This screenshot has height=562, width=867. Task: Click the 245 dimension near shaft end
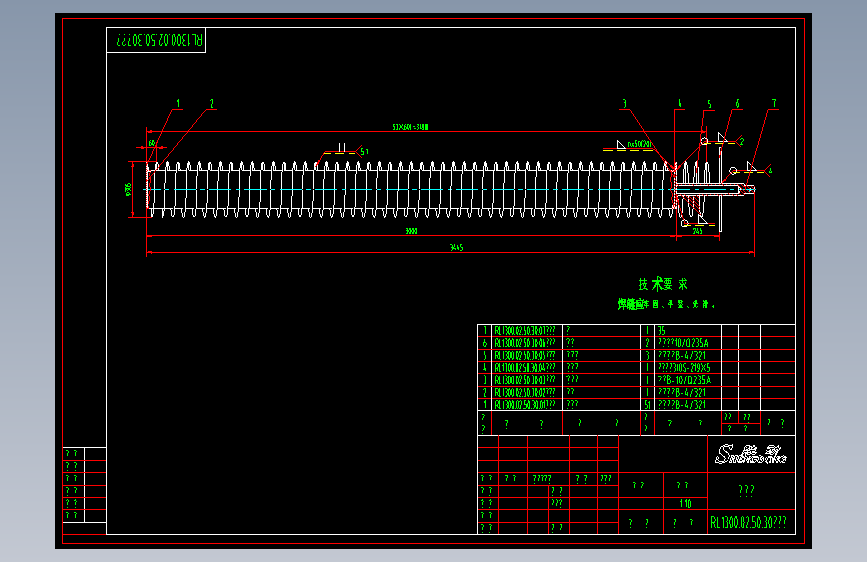click(x=697, y=231)
